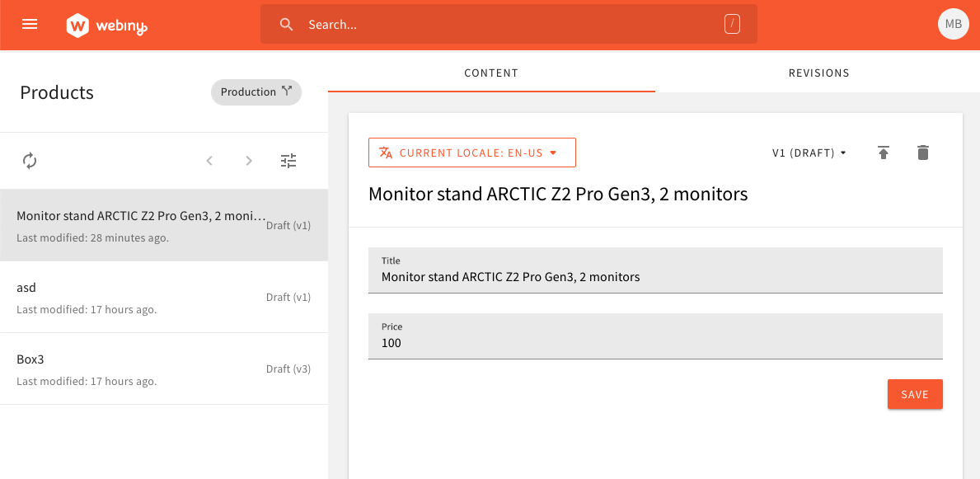Open the V1 (DRAFT) version dropdown
The height and width of the screenshot is (479, 980).
pos(809,153)
